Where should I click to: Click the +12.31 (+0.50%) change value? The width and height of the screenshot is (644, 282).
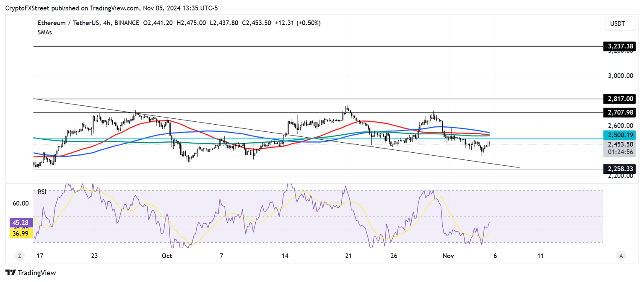[298, 23]
